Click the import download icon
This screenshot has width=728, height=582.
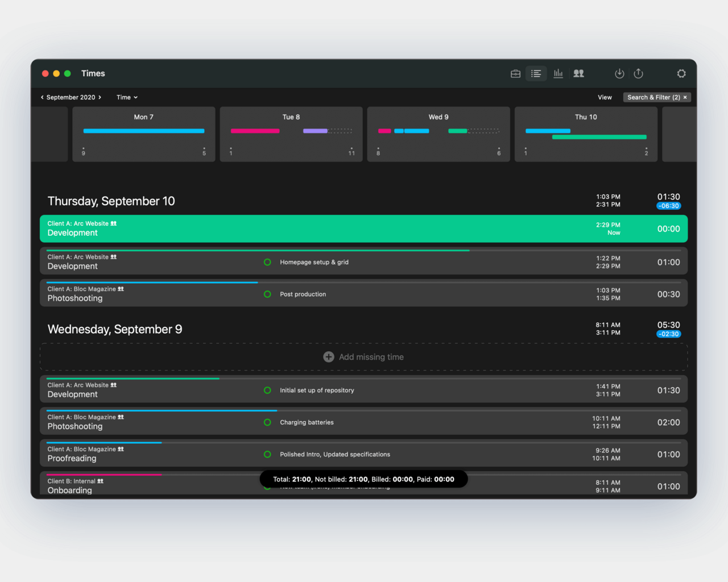coord(619,74)
